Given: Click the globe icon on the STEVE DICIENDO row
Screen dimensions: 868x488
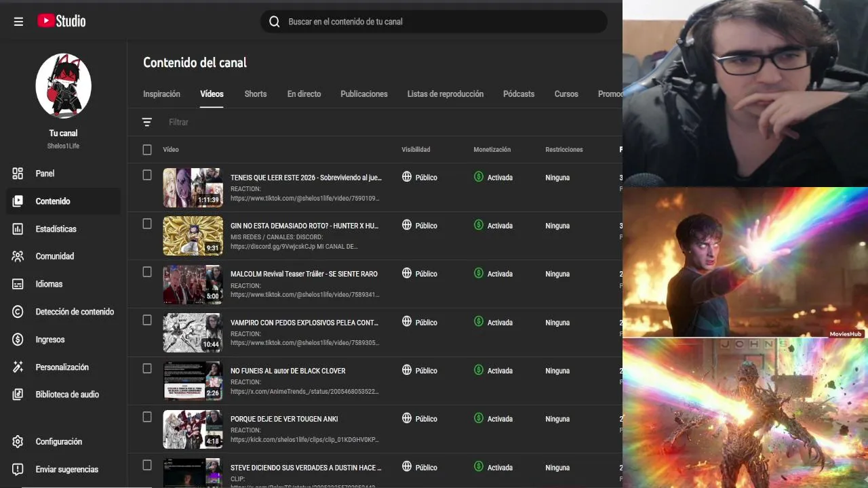Looking at the screenshot, I should 407,467.
